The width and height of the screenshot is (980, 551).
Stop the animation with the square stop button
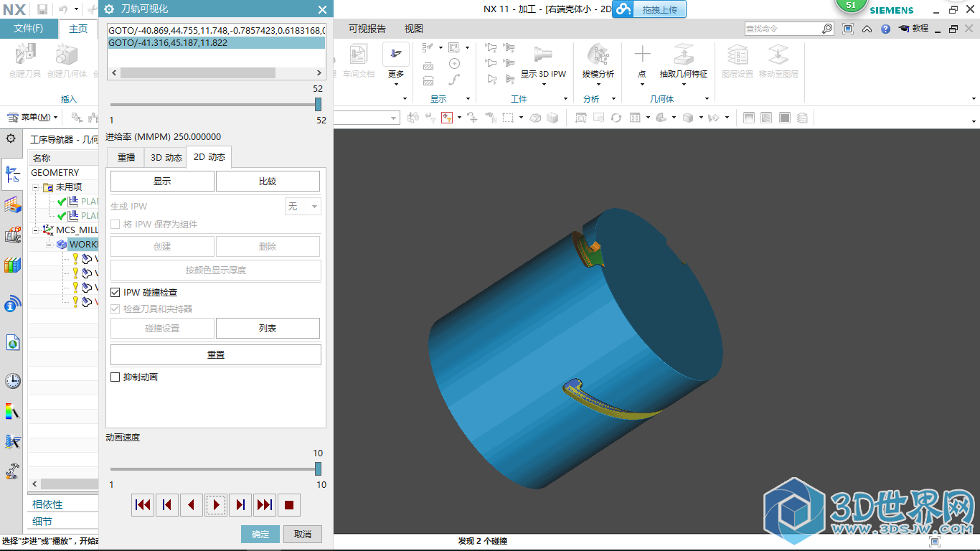pyautogui.click(x=289, y=505)
